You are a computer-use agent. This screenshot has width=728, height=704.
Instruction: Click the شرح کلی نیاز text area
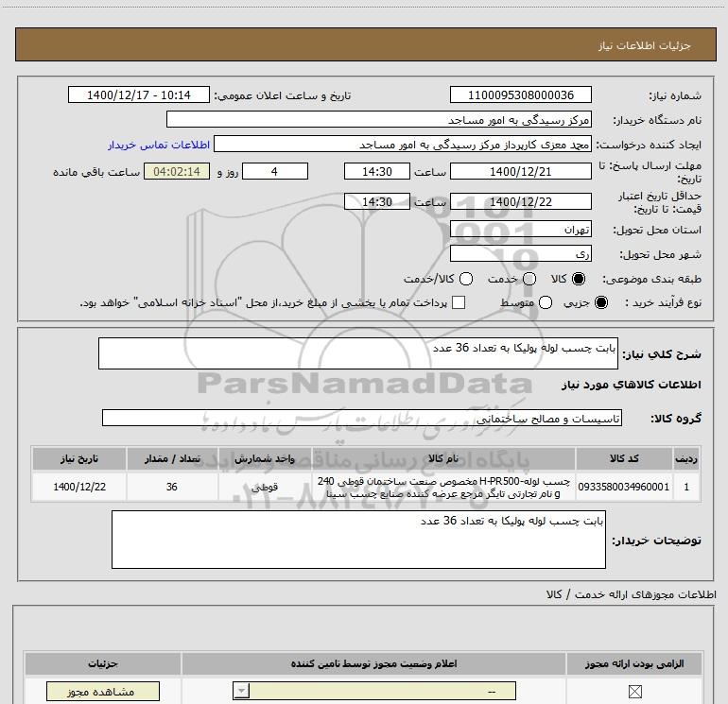pyautogui.click(x=358, y=353)
